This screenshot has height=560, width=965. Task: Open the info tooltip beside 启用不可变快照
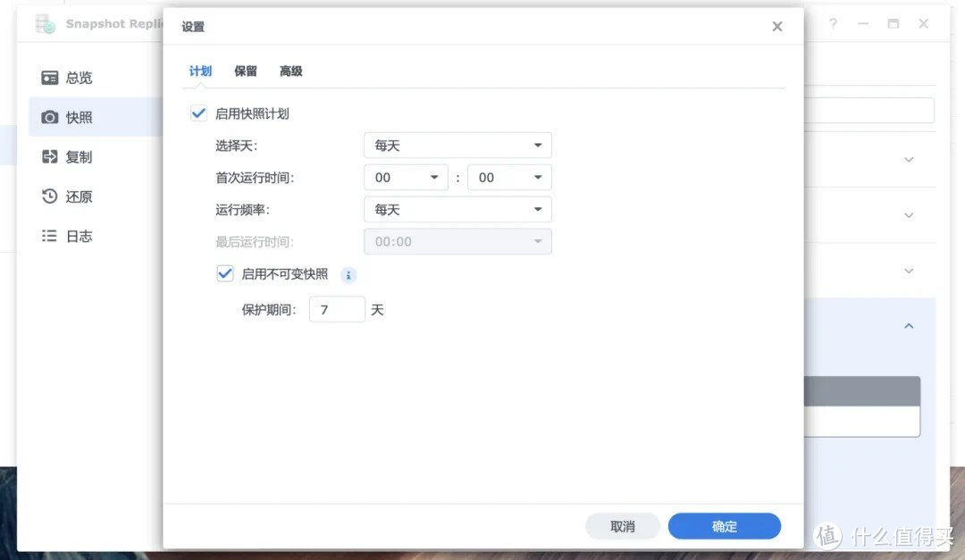[x=348, y=274]
